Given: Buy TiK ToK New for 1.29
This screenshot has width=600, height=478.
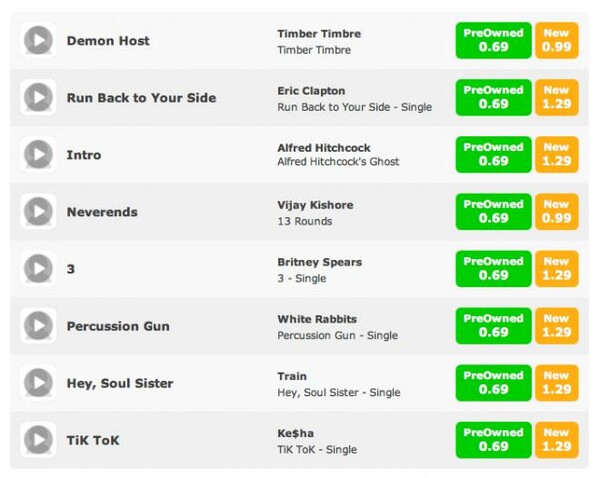Looking at the screenshot, I should (556, 440).
